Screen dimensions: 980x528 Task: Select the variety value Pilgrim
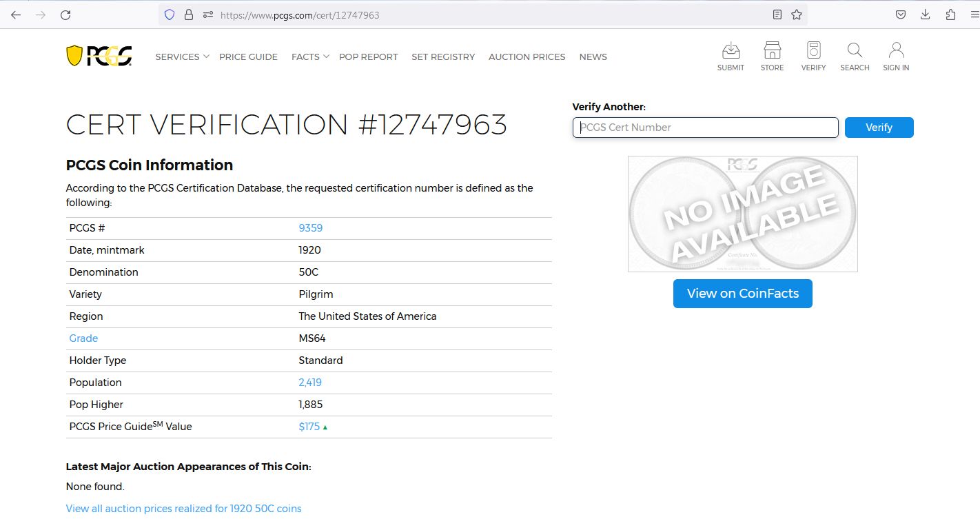coord(316,294)
